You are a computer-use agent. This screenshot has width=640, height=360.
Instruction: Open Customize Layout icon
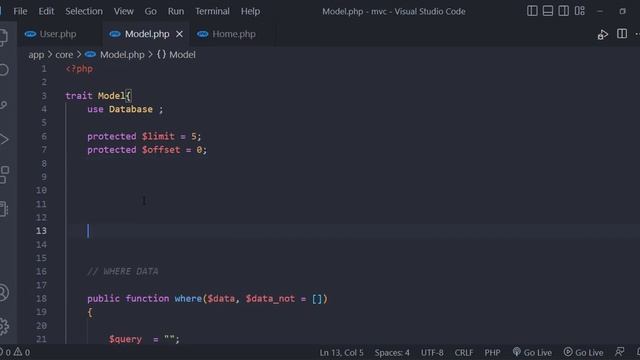pos(580,11)
